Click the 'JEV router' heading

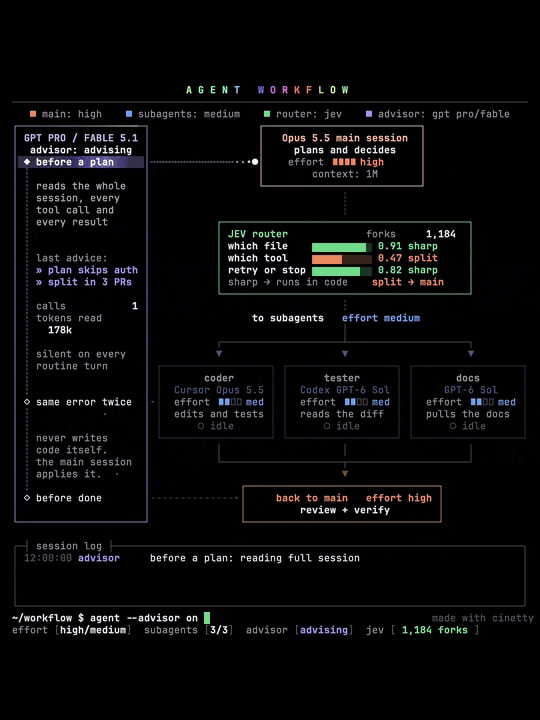click(258, 234)
